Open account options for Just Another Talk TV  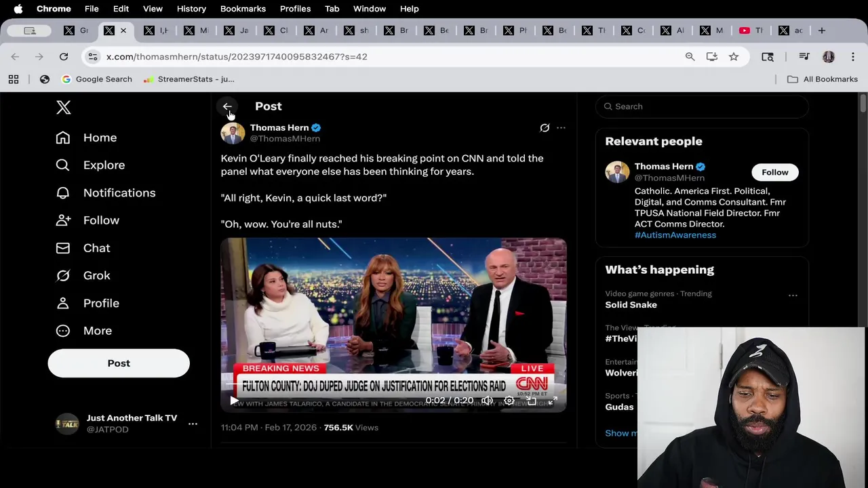coord(193,424)
